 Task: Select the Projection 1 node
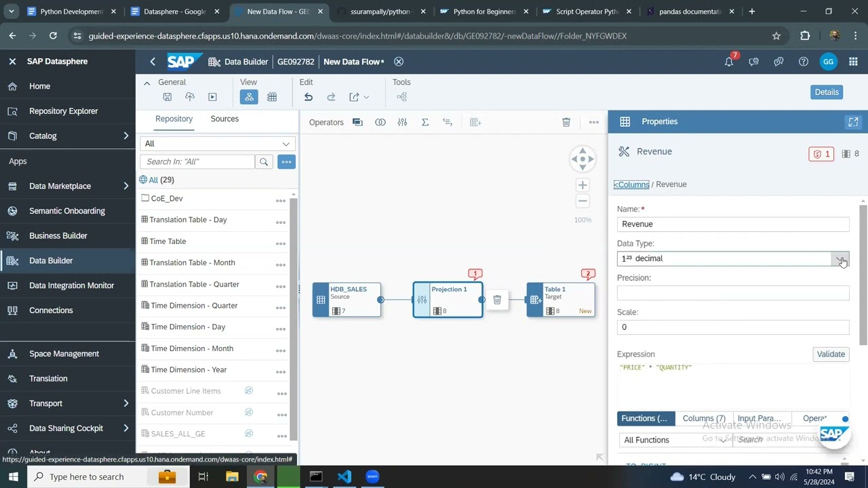(448, 300)
